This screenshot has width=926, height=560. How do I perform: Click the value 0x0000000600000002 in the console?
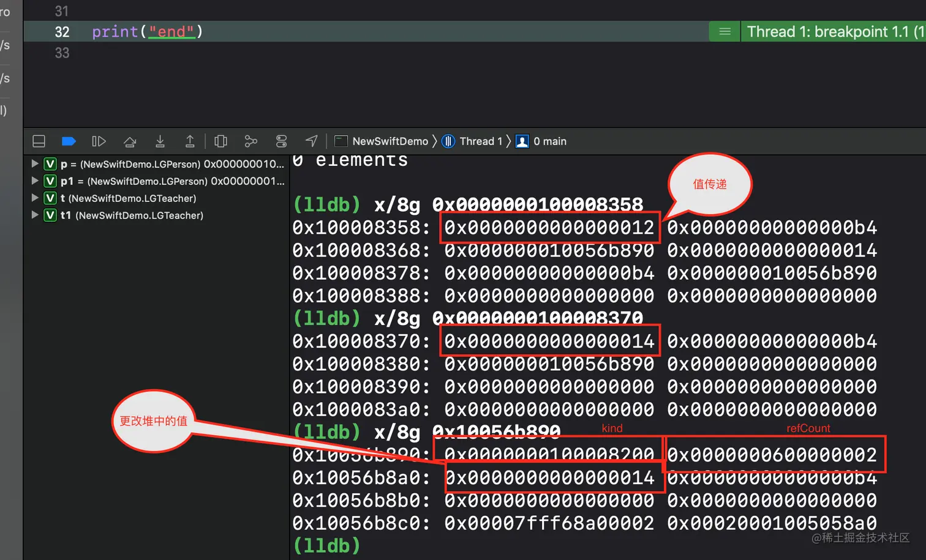point(772,455)
